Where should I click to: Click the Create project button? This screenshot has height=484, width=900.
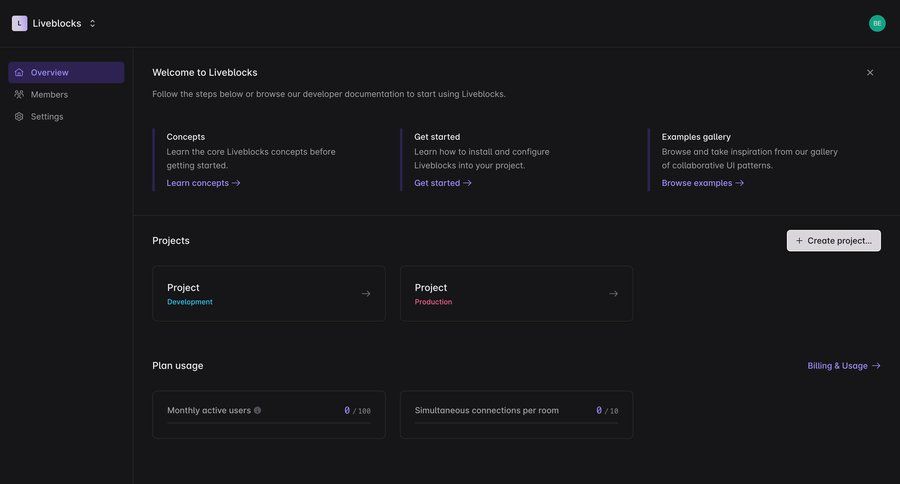pos(833,241)
